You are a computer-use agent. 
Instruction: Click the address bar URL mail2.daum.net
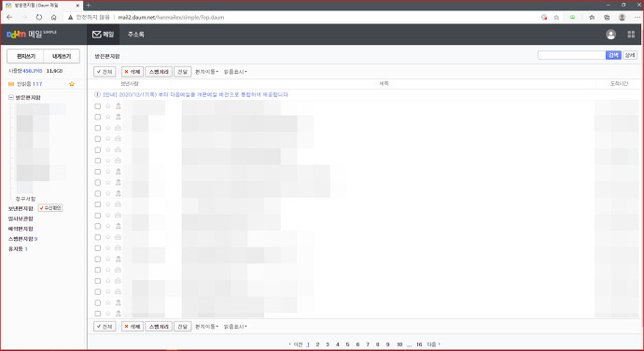[171, 17]
